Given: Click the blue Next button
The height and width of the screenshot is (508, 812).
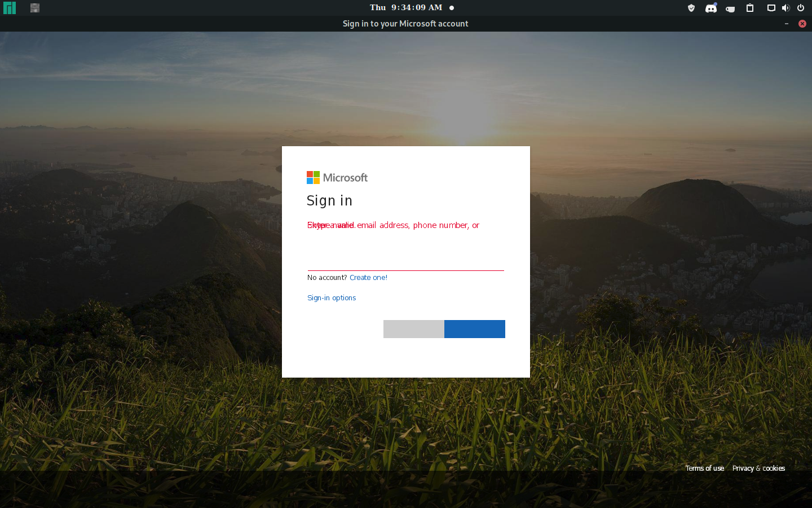Looking at the screenshot, I should [475, 329].
